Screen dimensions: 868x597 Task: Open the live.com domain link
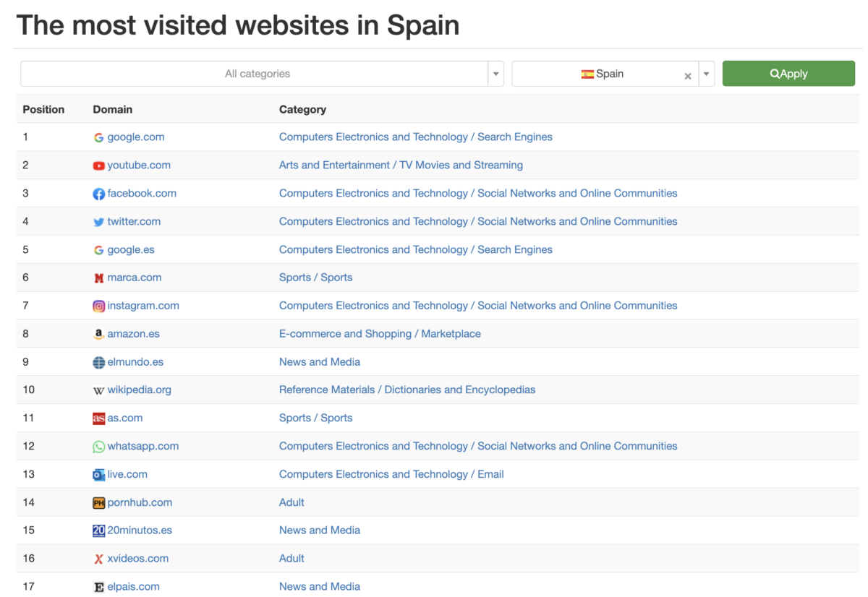pyautogui.click(x=127, y=475)
